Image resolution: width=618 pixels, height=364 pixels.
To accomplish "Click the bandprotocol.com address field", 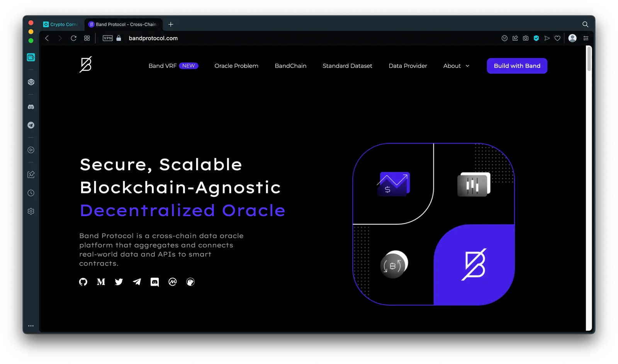I will click(153, 38).
